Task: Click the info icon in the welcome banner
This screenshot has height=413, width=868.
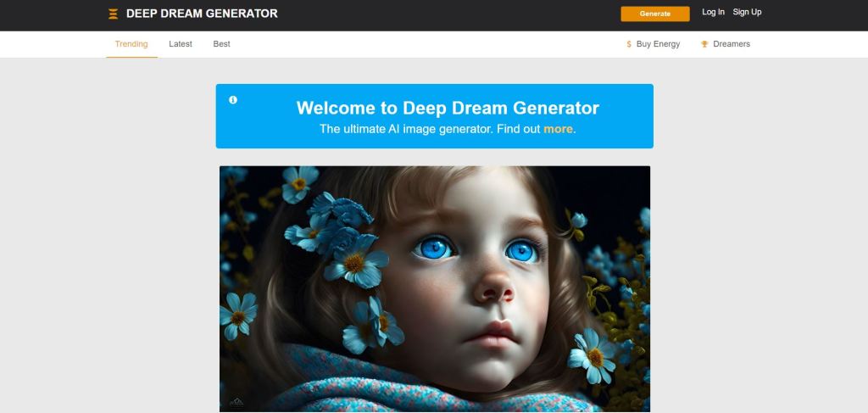Action: (233, 100)
